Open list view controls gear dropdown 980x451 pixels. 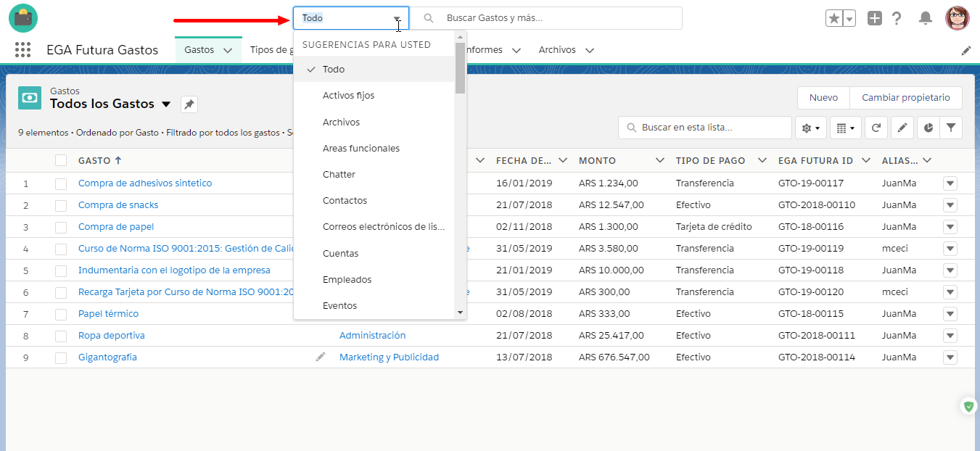click(x=811, y=128)
